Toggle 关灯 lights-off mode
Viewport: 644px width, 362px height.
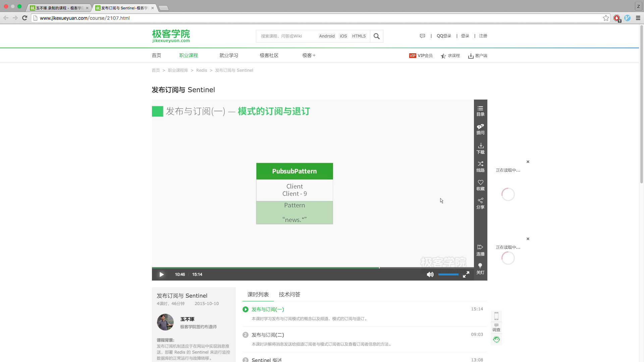coord(480,268)
